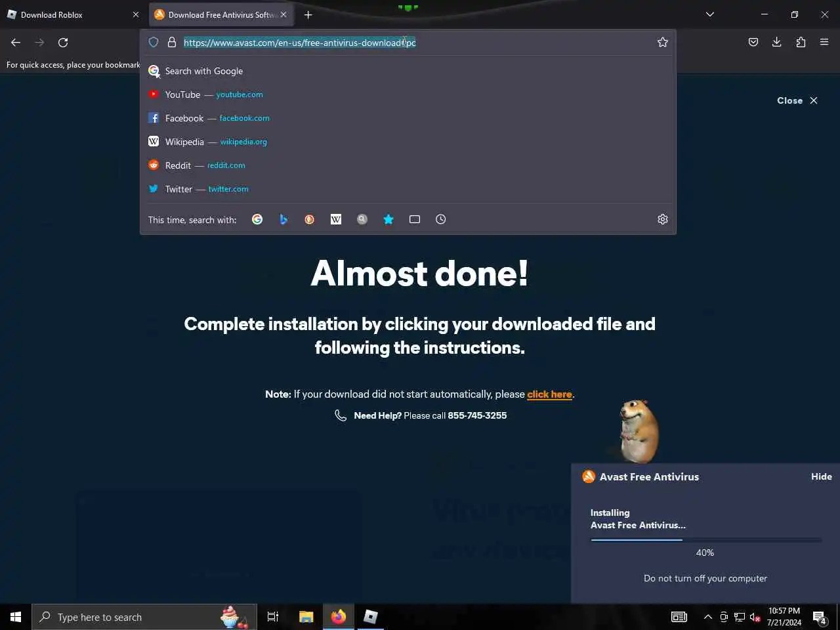Select the Facebook suggestion

tap(408, 118)
